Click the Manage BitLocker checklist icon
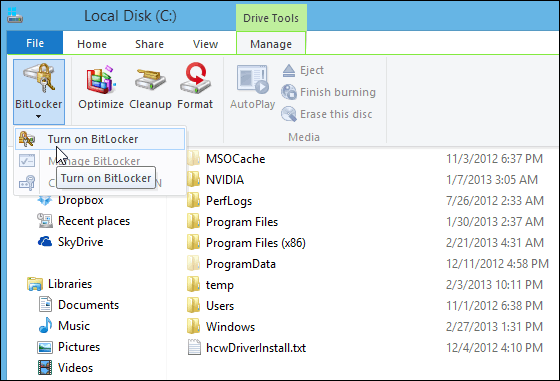 click(27, 161)
